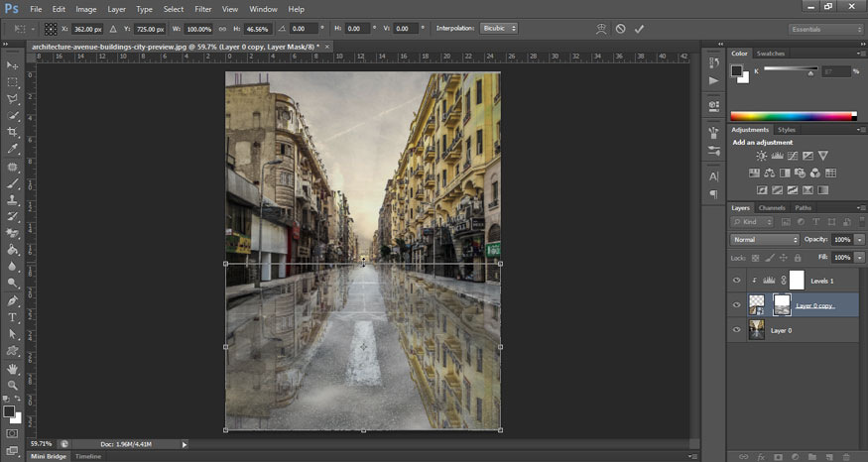Open the Image menu
This screenshot has width=868, height=462.
[x=85, y=9]
